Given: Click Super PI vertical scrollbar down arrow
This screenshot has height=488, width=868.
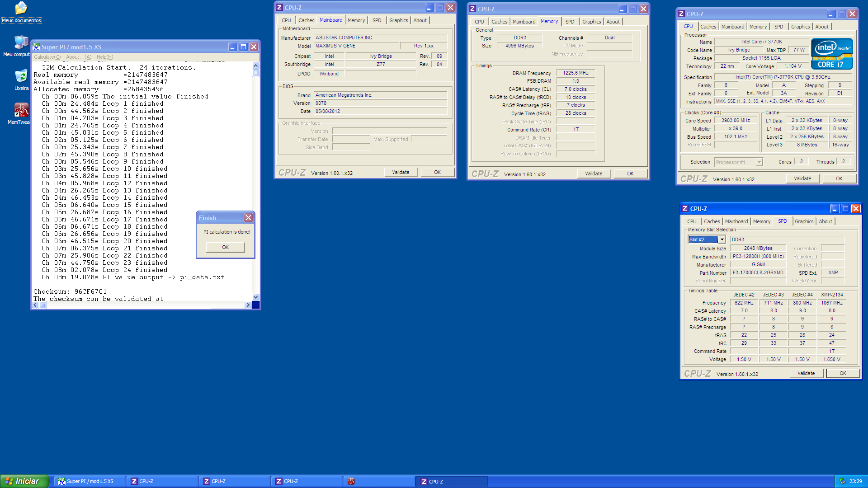Looking at the screenshot, I should (256, 297).
